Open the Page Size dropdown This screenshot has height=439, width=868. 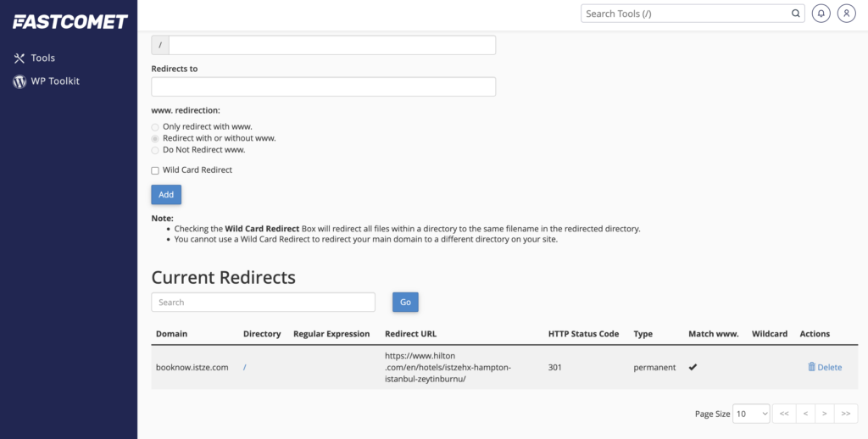click(x=751, y=414)
